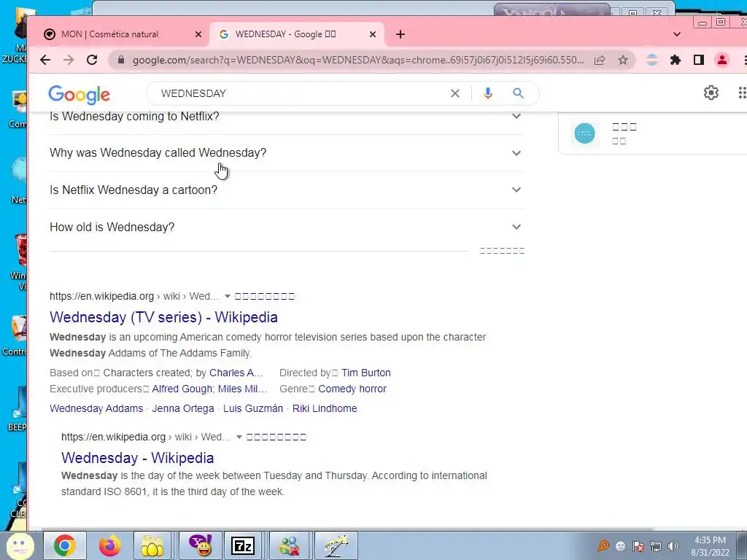The height and width of the screenshot is (560, 747).
Task: Open the Luis Guzmán sitelink
Action: [253, 408]
